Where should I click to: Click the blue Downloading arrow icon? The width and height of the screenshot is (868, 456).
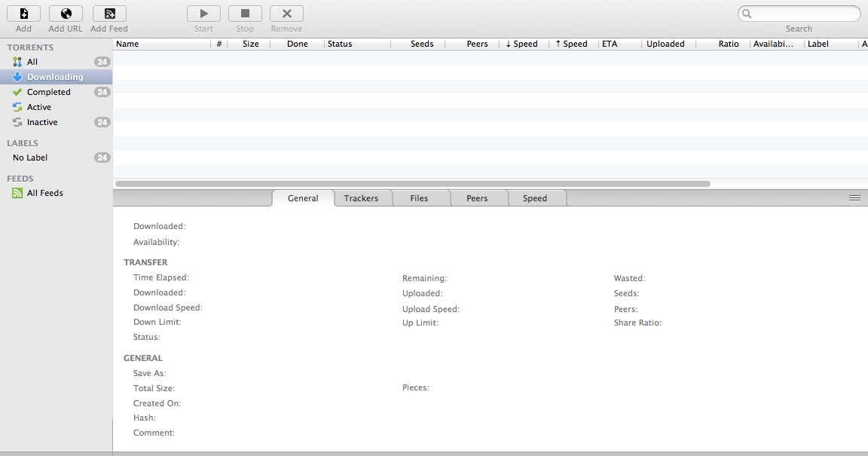click(17, 76)
